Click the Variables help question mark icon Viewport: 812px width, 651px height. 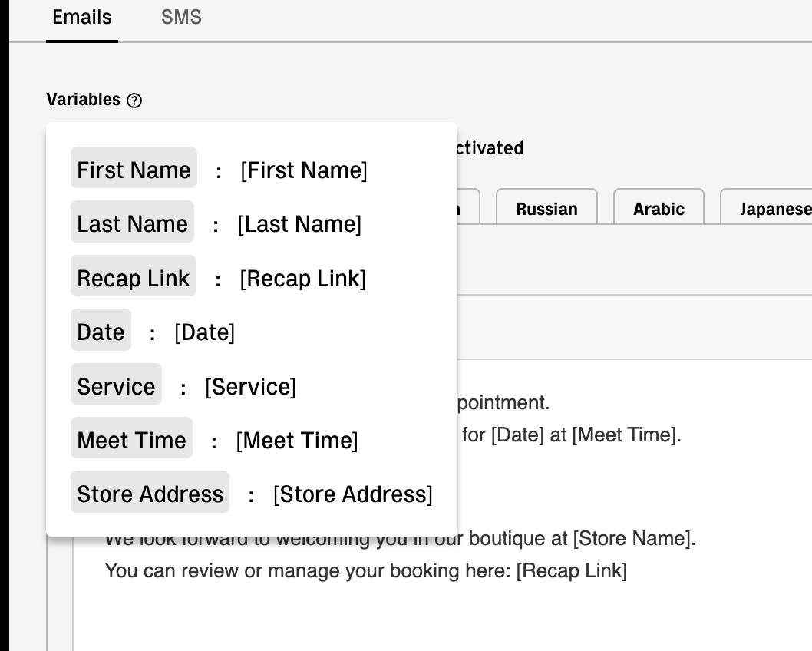click(134, 101)
